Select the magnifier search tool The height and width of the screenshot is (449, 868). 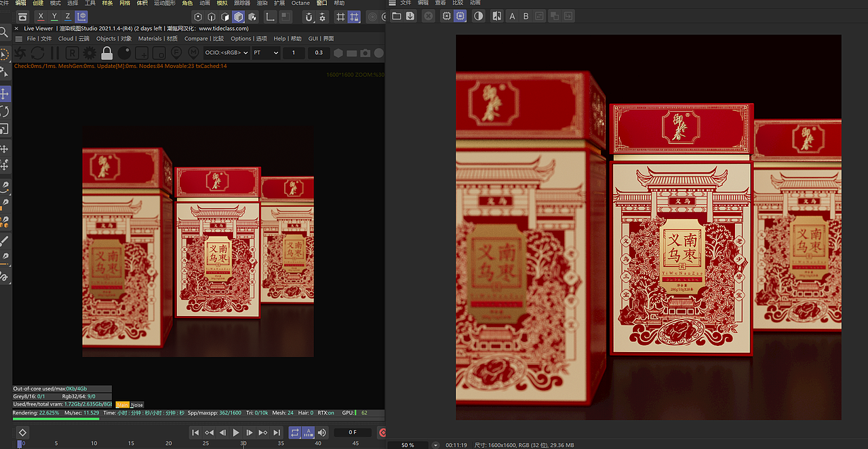point(5,32)
